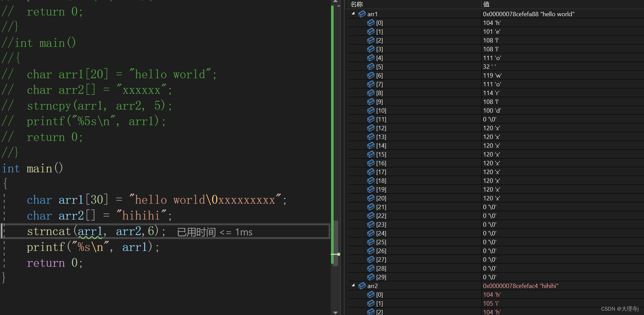Click arr1 element [14] cube icon
This screenshot has height=315, width=644.
(x=371, y=145)
